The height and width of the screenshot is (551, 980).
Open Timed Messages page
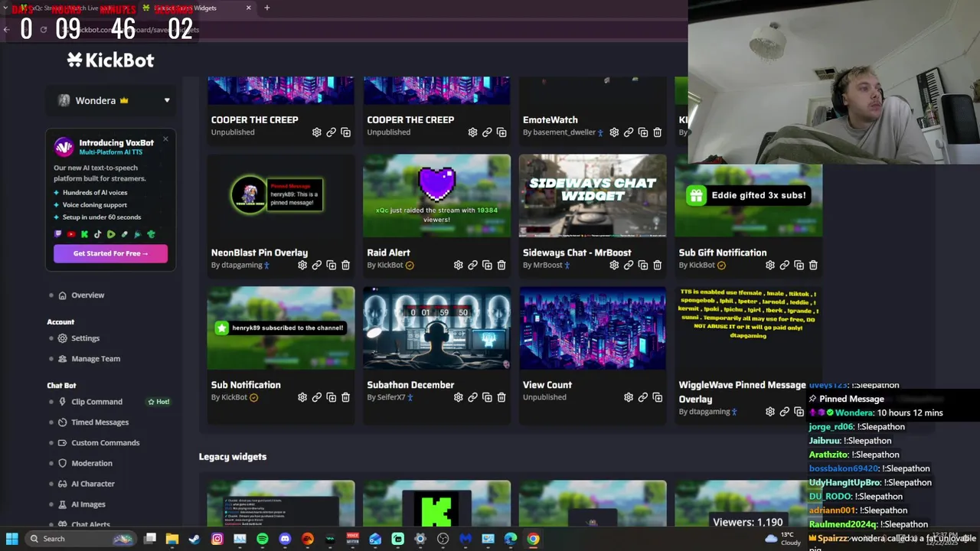(100, 422)
